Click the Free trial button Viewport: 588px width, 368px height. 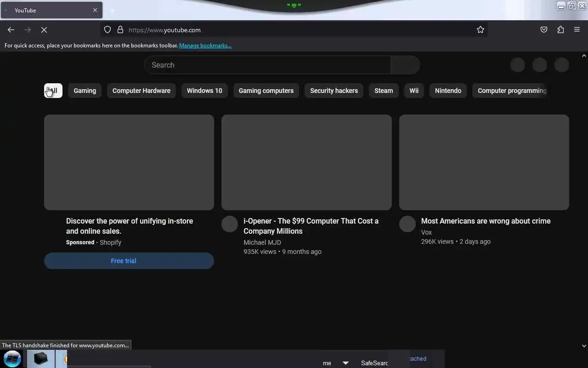click(x=129, y=261)
